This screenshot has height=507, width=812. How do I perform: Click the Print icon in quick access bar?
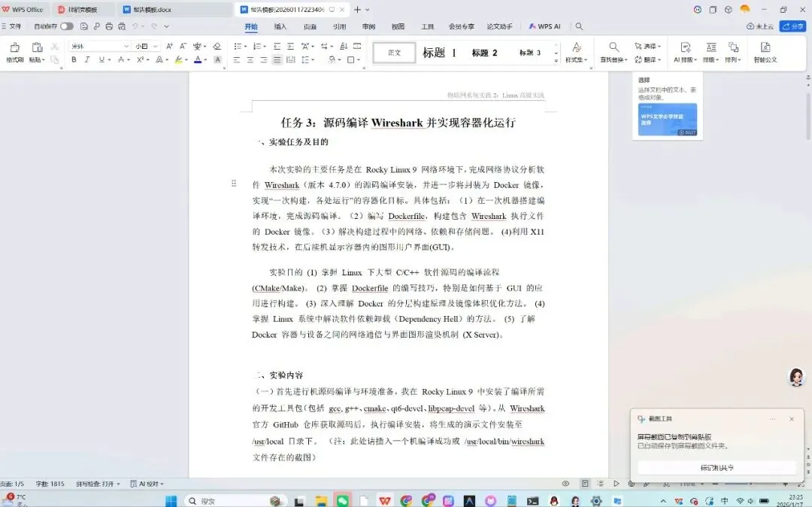[109, 26]
